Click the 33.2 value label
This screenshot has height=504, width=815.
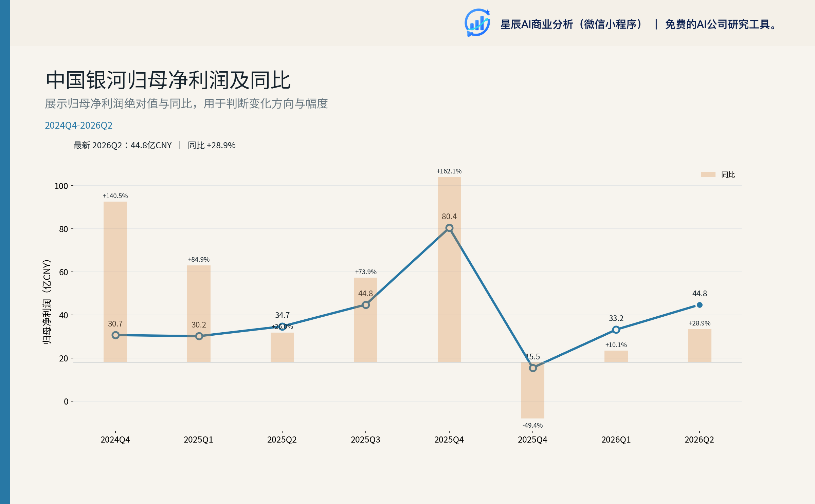click(616, 318)
